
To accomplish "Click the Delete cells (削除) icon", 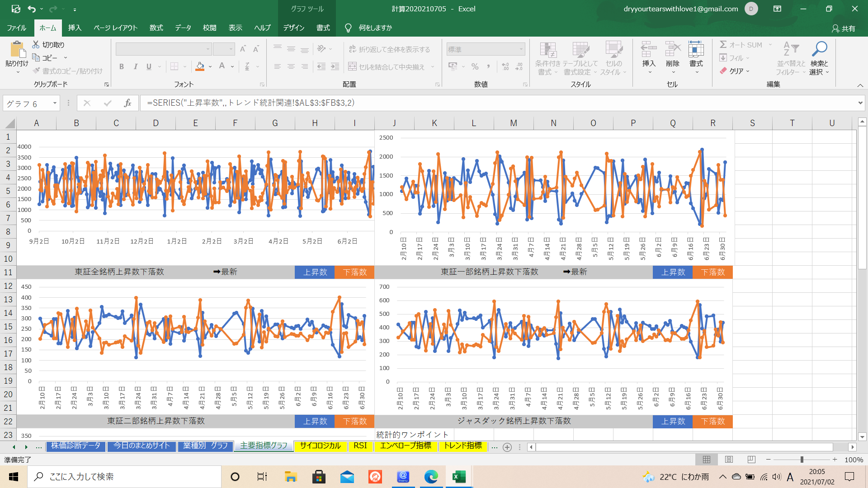I will tap(672, 50).
